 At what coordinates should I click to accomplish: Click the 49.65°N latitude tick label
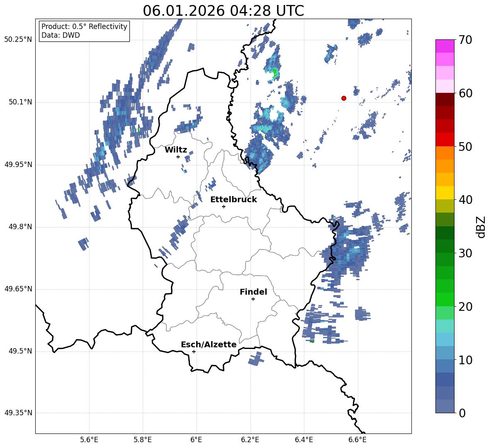(18, 289)
